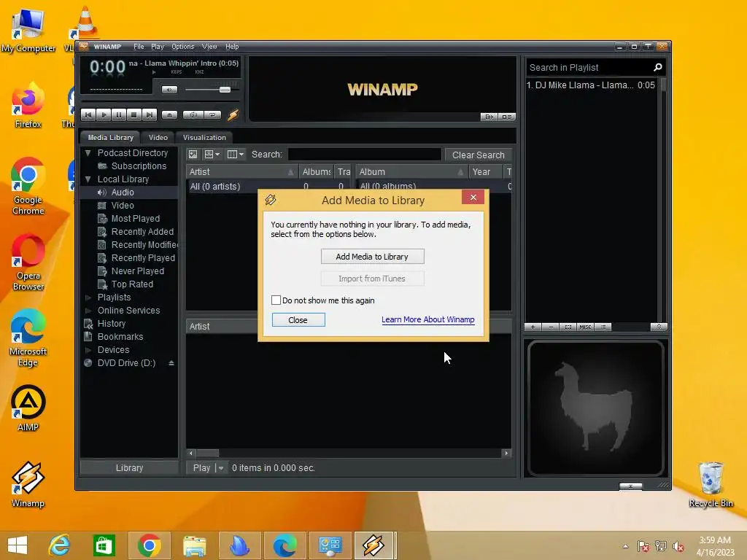
Task: Open File Explorer from the taskbar
Action: pyautogui.click(x=195, y=545)
